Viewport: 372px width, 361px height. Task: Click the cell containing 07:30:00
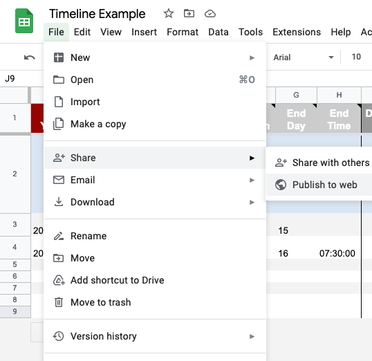(x=339, y=248)
